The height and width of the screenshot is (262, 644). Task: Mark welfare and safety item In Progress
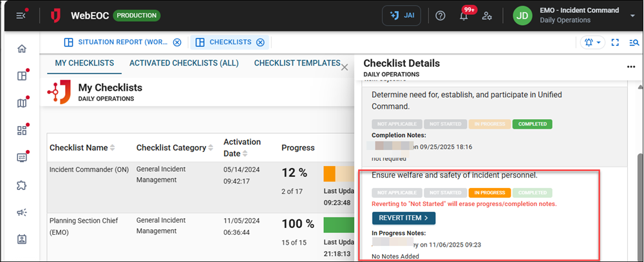point(491,192)
